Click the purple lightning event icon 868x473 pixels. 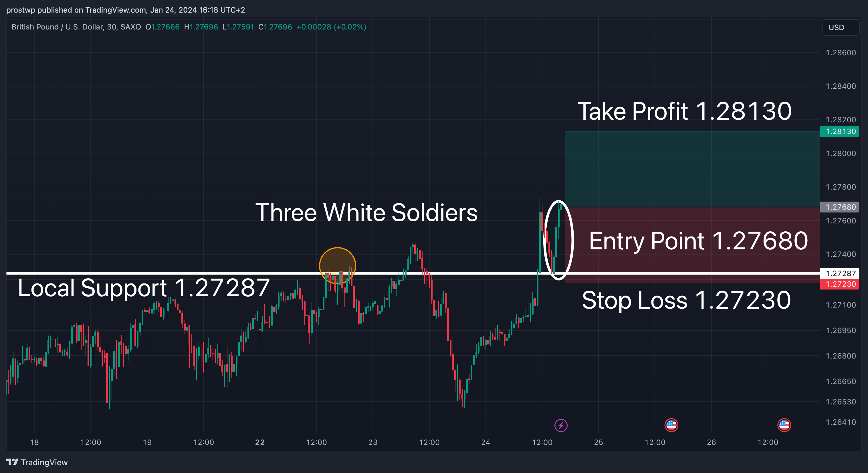point(561,425)
